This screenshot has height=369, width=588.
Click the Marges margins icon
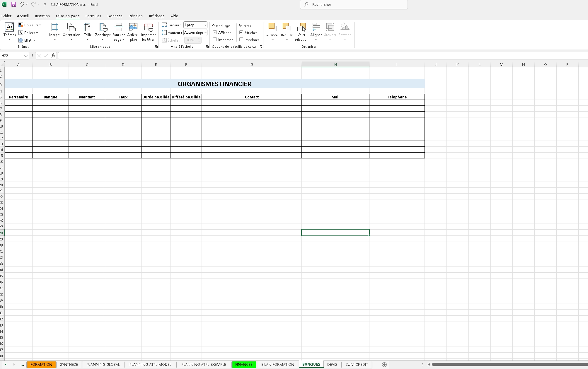point(55,27)
